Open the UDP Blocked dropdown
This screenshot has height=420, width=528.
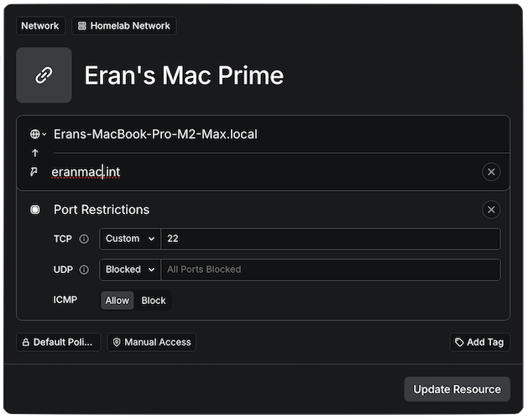click(x=130, y=270)
